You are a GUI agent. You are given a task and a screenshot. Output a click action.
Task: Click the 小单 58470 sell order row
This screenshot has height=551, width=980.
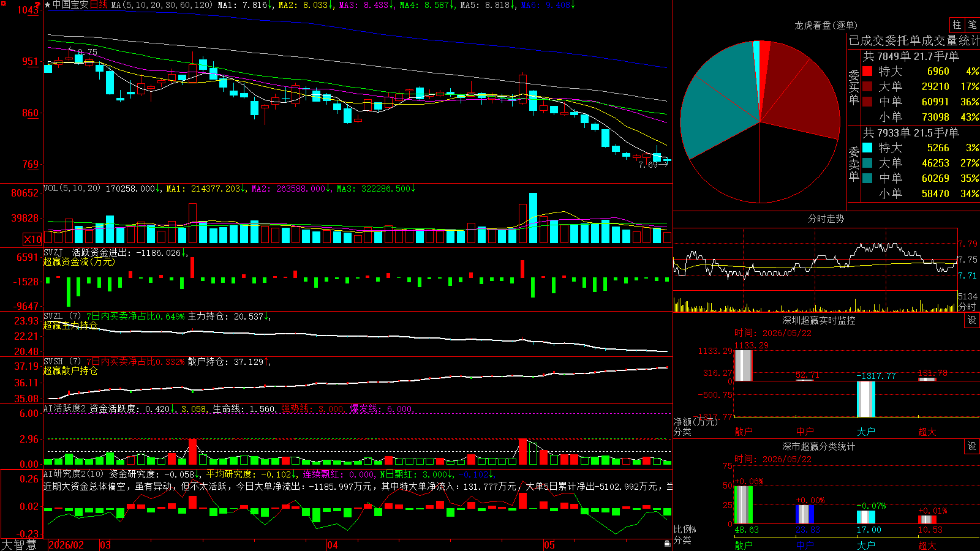pyautogui.click(x=921, y=193)
